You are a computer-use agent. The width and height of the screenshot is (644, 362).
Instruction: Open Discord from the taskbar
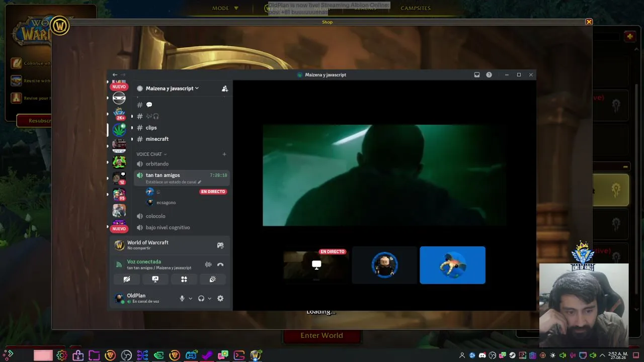[191, 355]
